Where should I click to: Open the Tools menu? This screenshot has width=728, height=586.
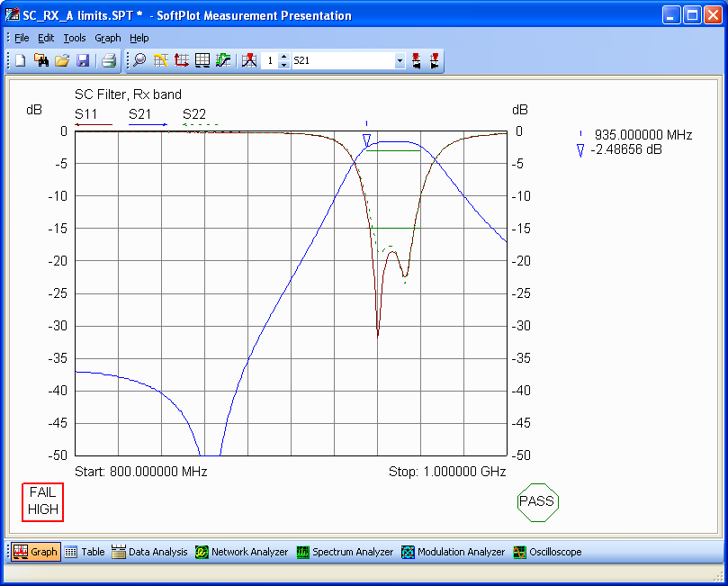75,38
